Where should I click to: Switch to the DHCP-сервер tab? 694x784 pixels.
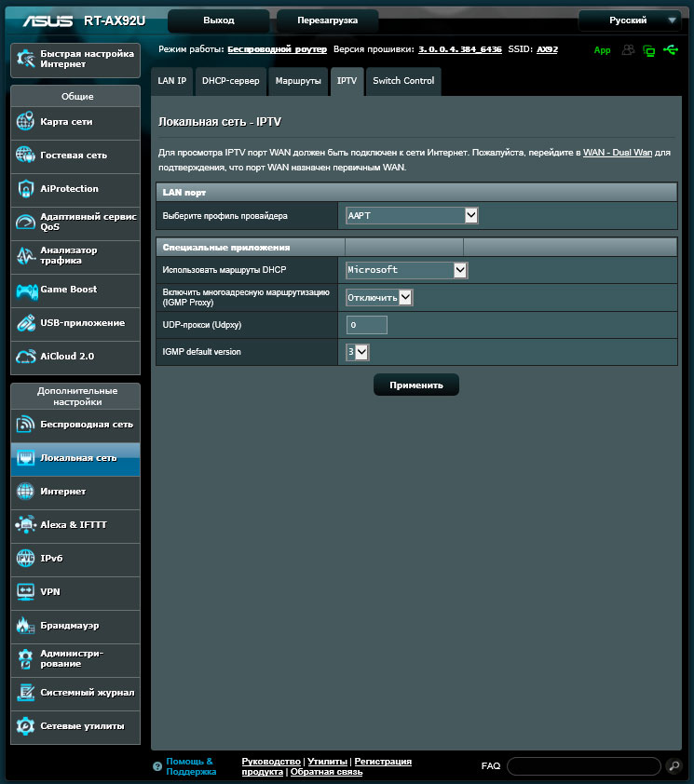tap(231, 81)
